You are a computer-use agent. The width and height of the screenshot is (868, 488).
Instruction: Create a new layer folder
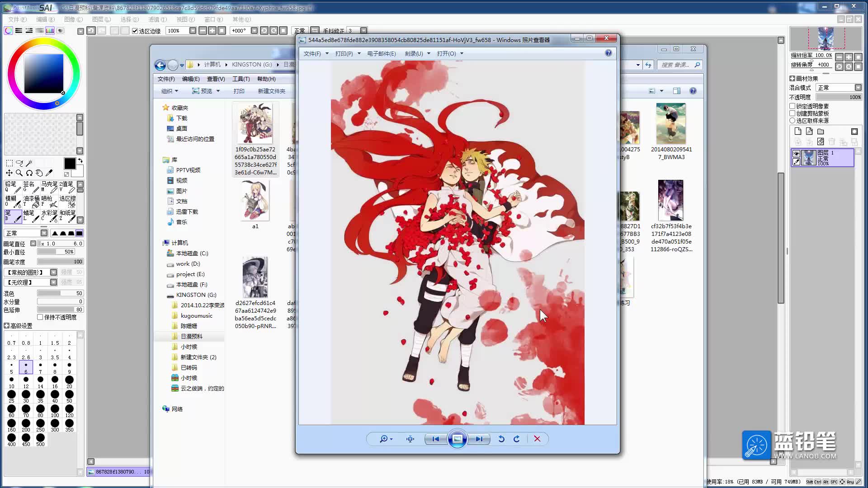click(x=821, y=131)
